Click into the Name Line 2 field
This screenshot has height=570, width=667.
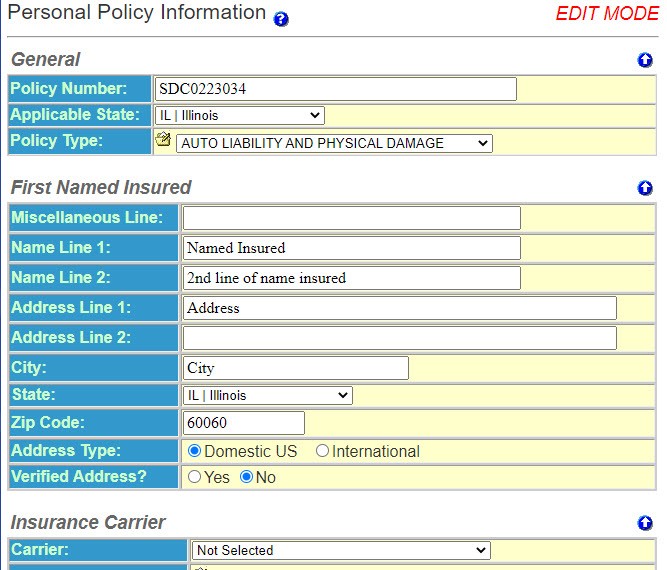click(351, 278)
